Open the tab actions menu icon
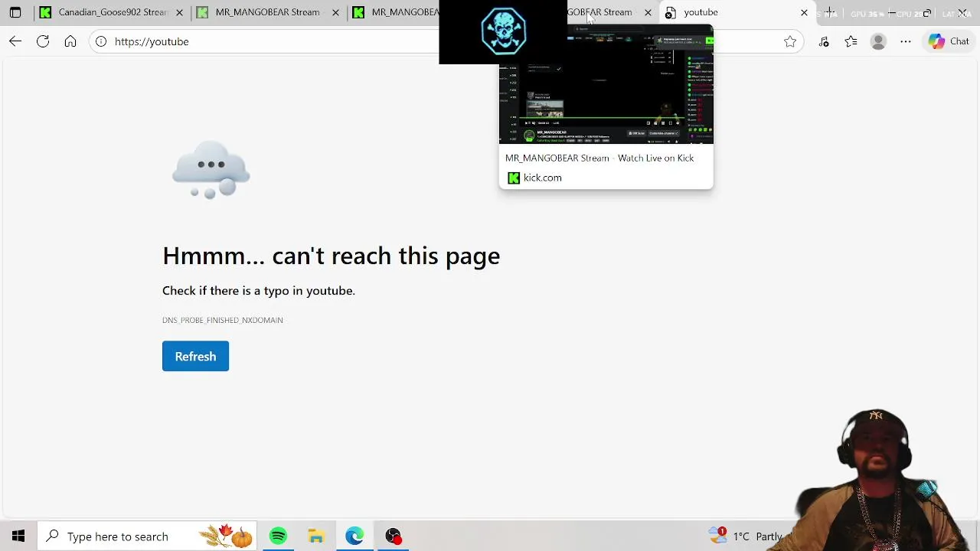Viewport: 980px width, 551px height. pyautogui.click(x=15, y=12)
